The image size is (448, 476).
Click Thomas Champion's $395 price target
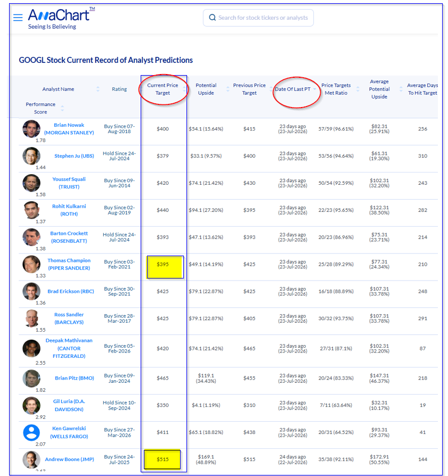click(x=162, y=264)
